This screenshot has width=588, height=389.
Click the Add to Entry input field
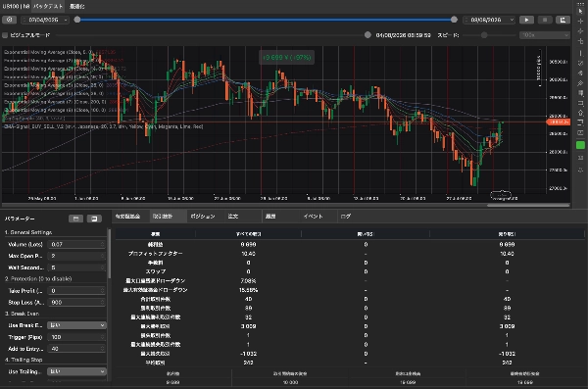point(76,349)
